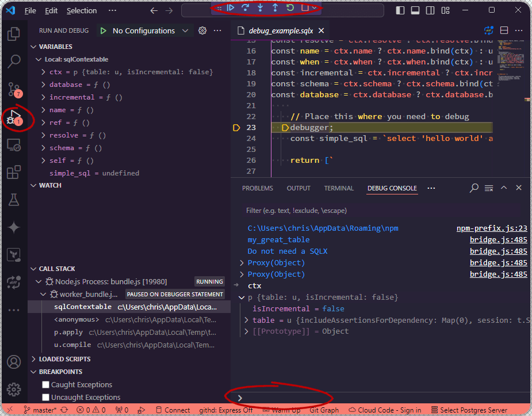Open the launch.json gear icon
Image resolution: width=532 pixels, height=416 pixels.
(202, 30)
